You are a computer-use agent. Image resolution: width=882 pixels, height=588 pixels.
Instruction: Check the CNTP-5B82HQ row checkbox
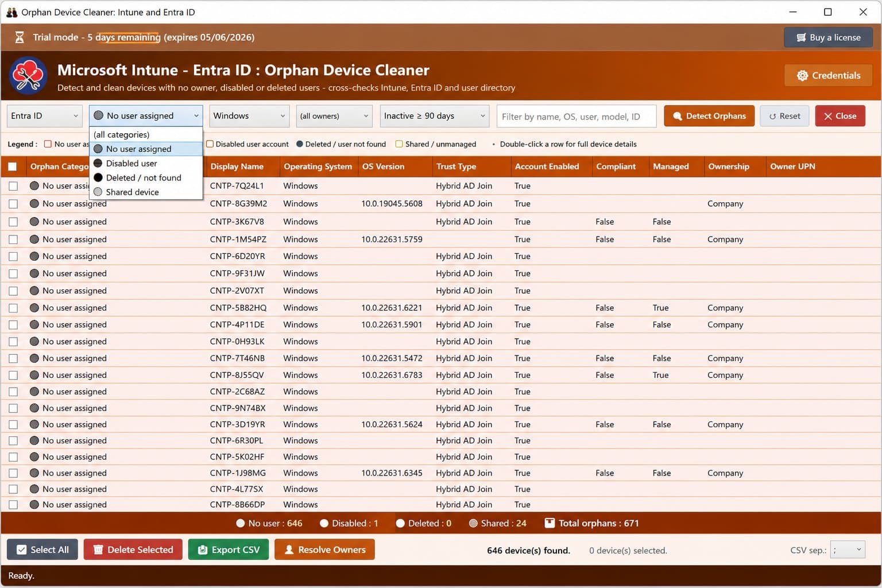pos(13,308)
